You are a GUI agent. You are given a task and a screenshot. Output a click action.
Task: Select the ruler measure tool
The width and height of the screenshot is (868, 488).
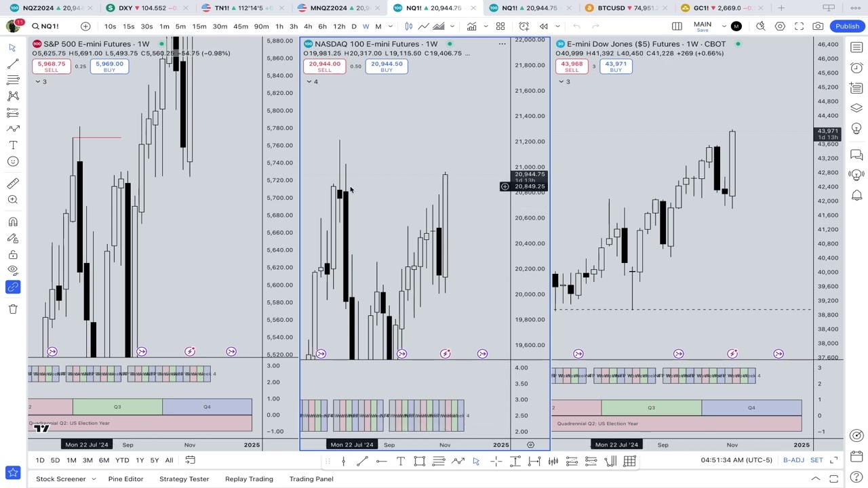click(x=12, y=184)
